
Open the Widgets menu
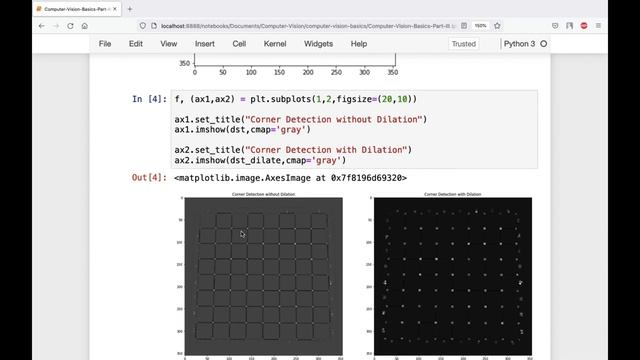pyautogui.click(x=318, y=44)
